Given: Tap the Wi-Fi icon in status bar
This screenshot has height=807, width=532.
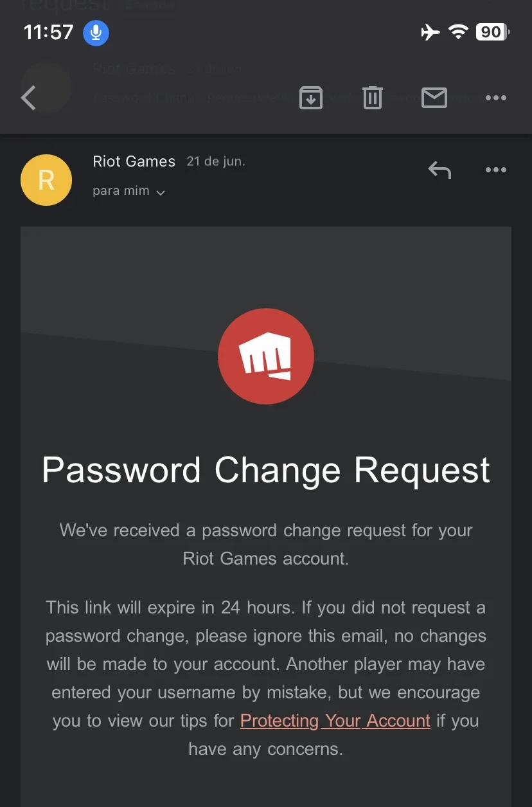Looking at the screenshot, I should pos(458,32).
